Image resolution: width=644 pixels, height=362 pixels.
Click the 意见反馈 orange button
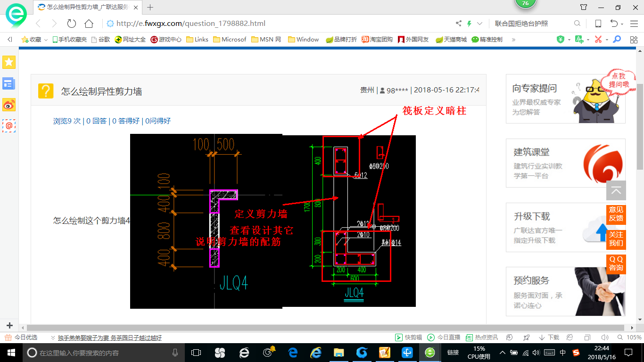pos(616,214)
